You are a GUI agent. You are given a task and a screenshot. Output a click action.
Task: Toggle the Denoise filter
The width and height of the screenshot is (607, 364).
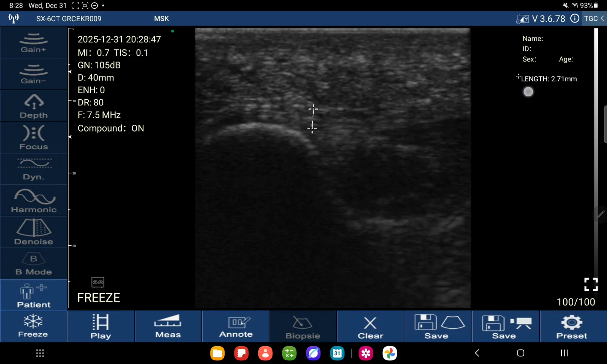coord(34,232)
